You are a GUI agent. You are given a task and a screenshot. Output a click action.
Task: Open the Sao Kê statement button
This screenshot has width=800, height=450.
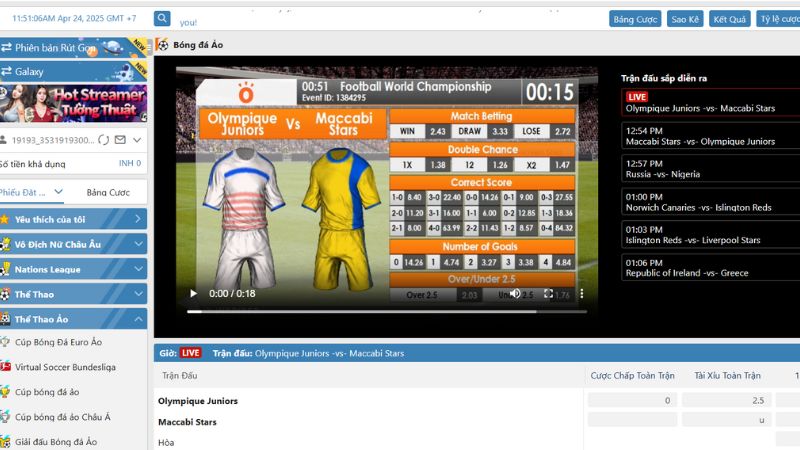(685, 19)
